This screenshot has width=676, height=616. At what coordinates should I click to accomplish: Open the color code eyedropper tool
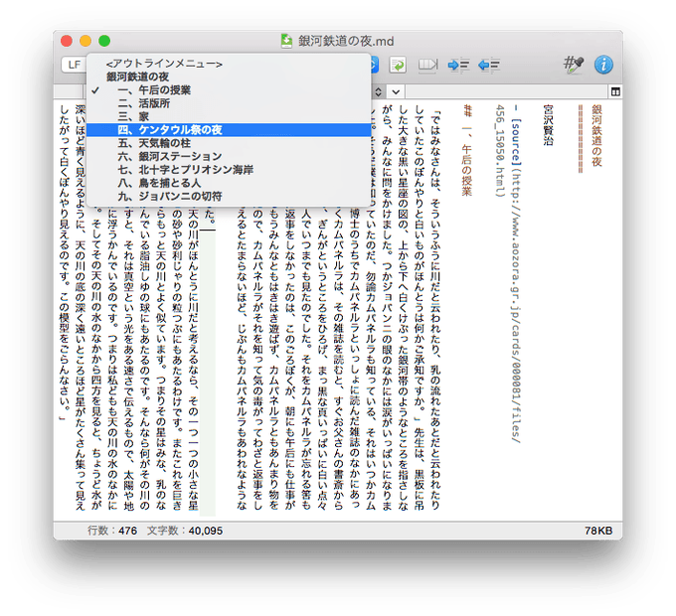click(574, 65)
